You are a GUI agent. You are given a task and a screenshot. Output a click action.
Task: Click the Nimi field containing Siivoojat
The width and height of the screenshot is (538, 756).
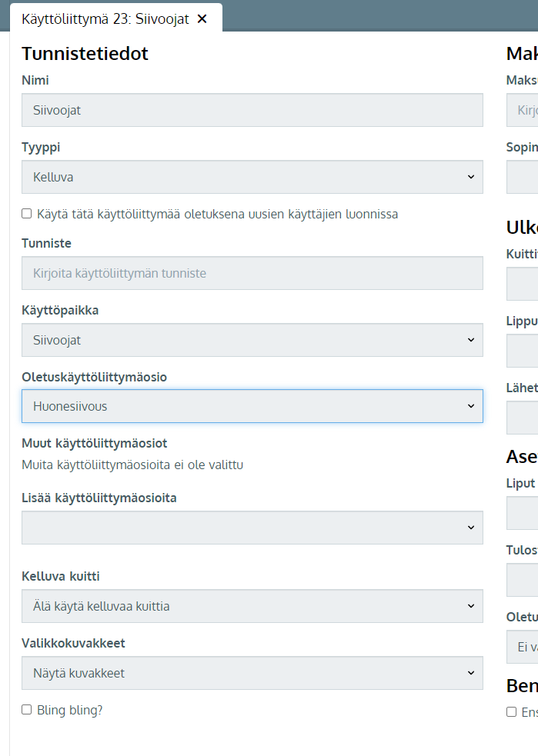[252, 110]
